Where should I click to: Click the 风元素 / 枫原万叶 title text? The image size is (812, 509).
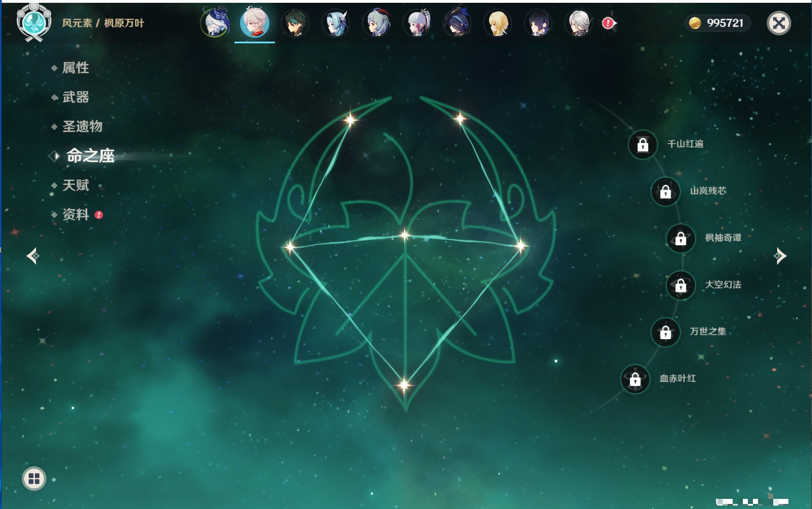tap(103, 23)
